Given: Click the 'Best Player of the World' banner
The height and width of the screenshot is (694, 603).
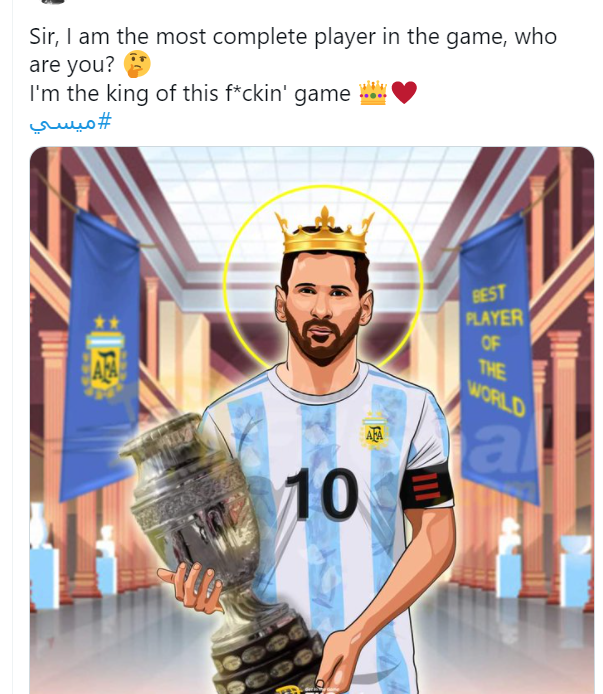Looking at the screenshot, I should [x=499, y=359].
